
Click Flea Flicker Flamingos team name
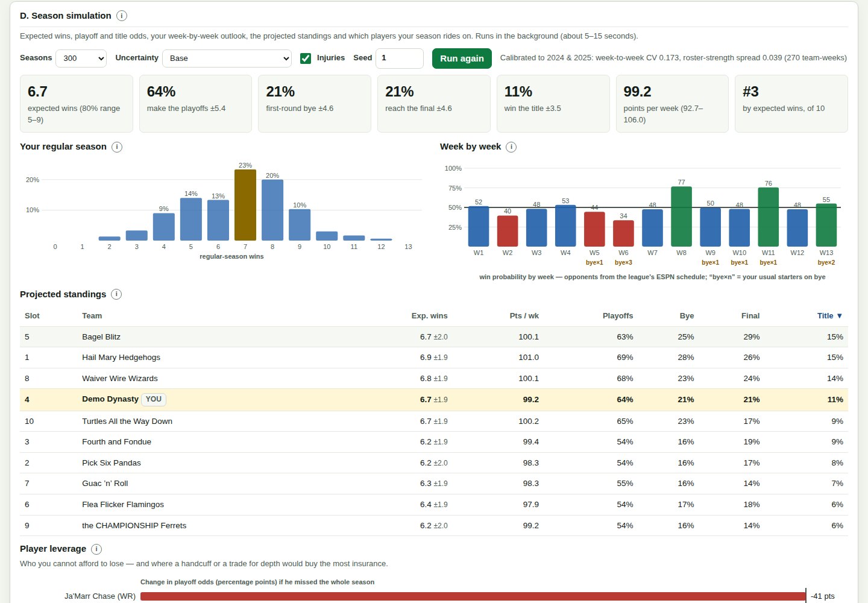123,505
